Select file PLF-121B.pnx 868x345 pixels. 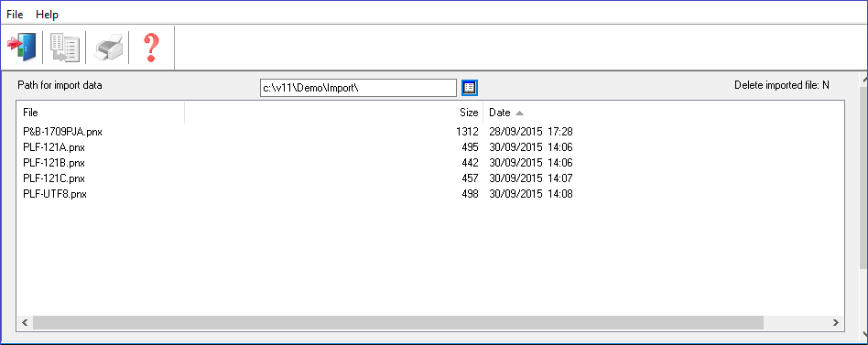(x=54, y=163)
